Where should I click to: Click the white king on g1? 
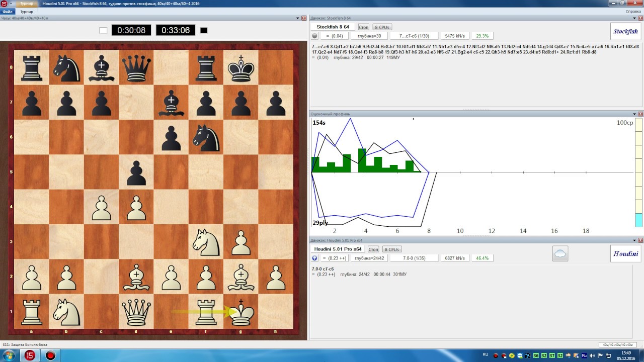tap(241, 311)
